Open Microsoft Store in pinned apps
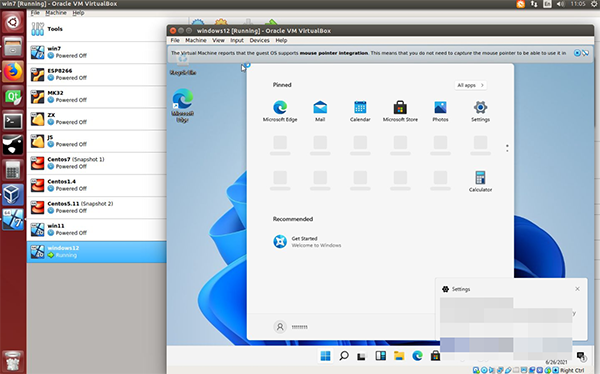This screenshot has width=600, height=374. pyautogui.click(x=400, y=111)
